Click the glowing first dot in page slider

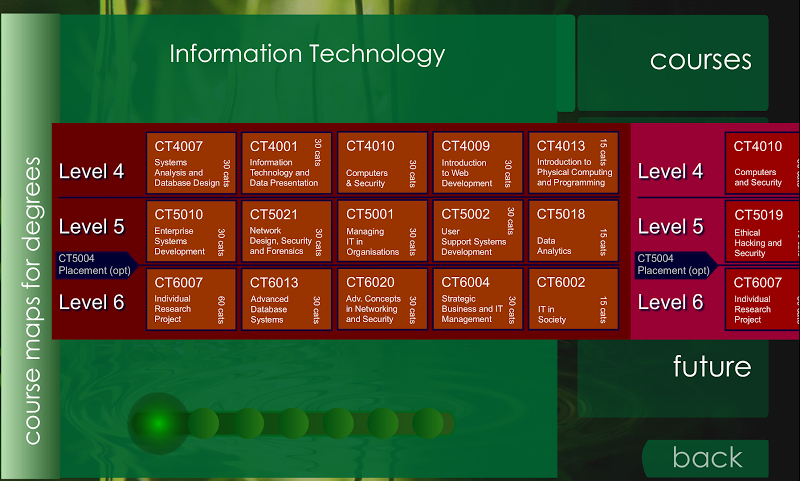click(158, 423)
